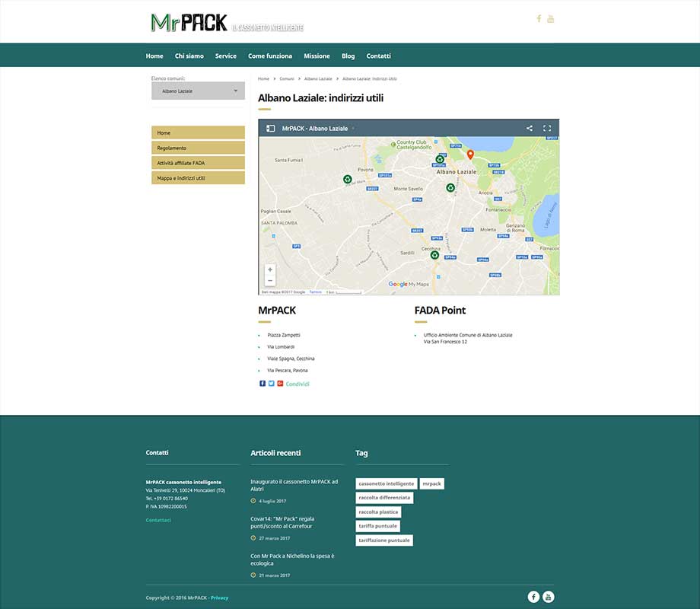Click the Albano Laziale breadcrumb link
Screen dimensions: 700x609
[318, 78]
